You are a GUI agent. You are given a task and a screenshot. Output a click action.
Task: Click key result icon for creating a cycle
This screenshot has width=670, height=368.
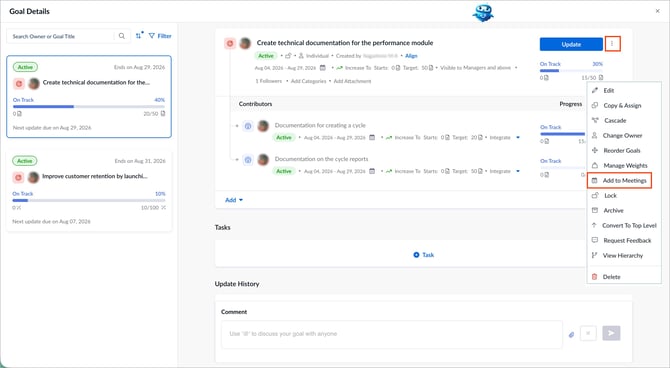[x=248, y=126]
